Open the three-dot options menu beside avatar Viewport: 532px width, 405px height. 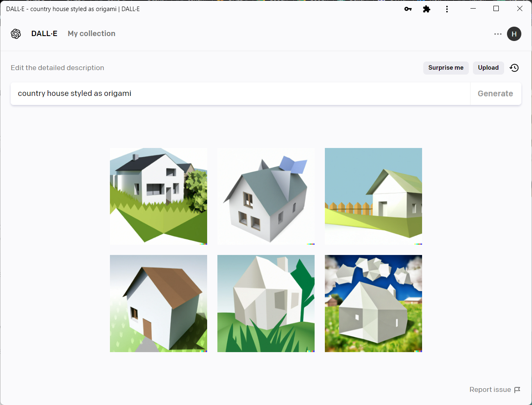[498, 34]
